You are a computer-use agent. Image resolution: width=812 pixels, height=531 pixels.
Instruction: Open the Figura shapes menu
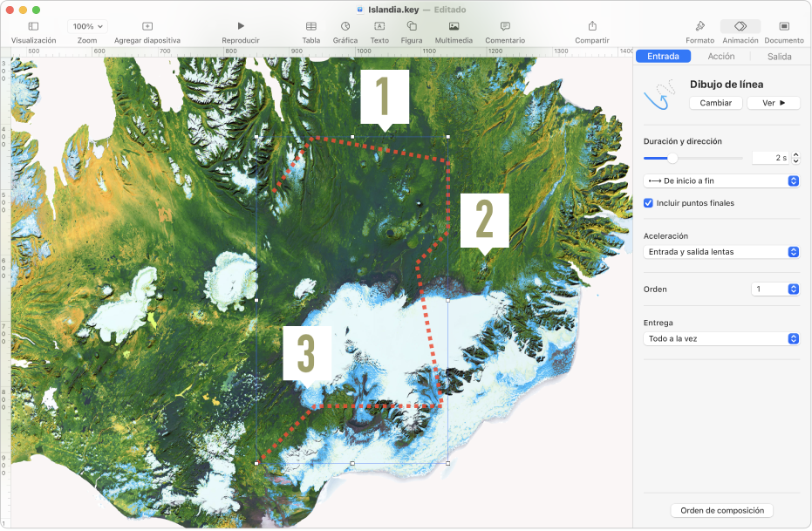click(412, 27)
